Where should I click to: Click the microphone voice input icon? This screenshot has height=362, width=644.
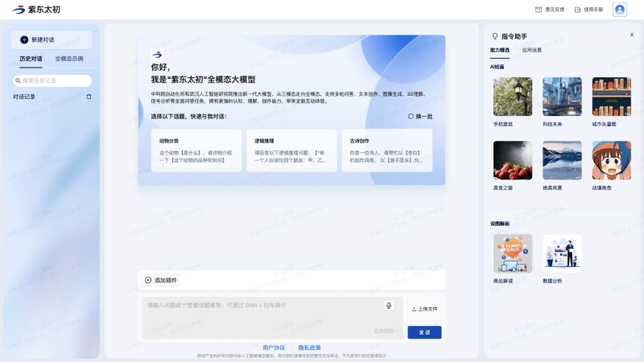click(x=389, y=306)
